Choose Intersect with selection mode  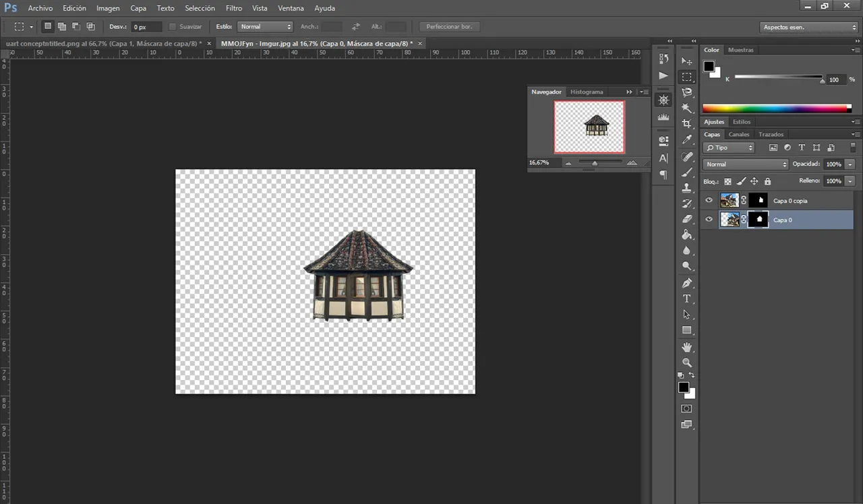pos(90,27)
